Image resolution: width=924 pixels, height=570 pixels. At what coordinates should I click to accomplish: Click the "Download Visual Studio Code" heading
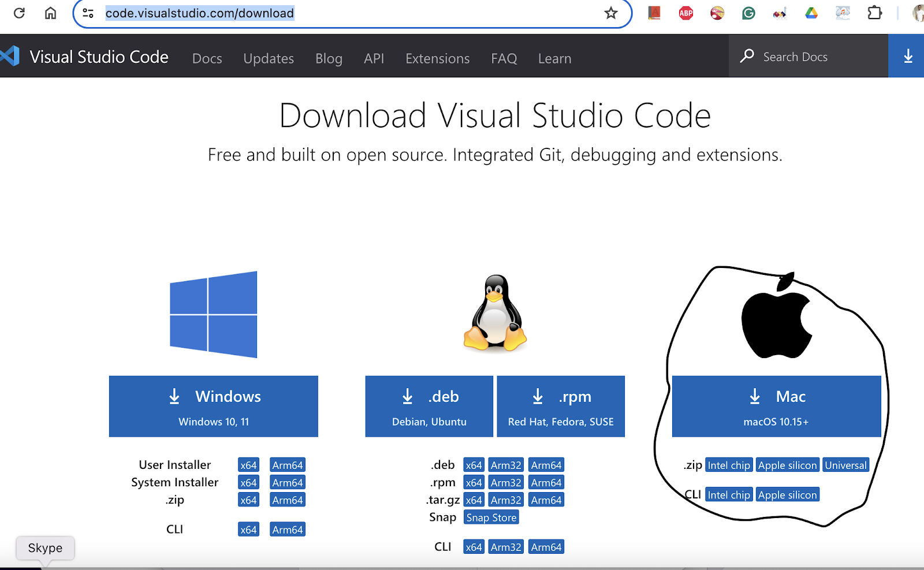tap(495, 115)
